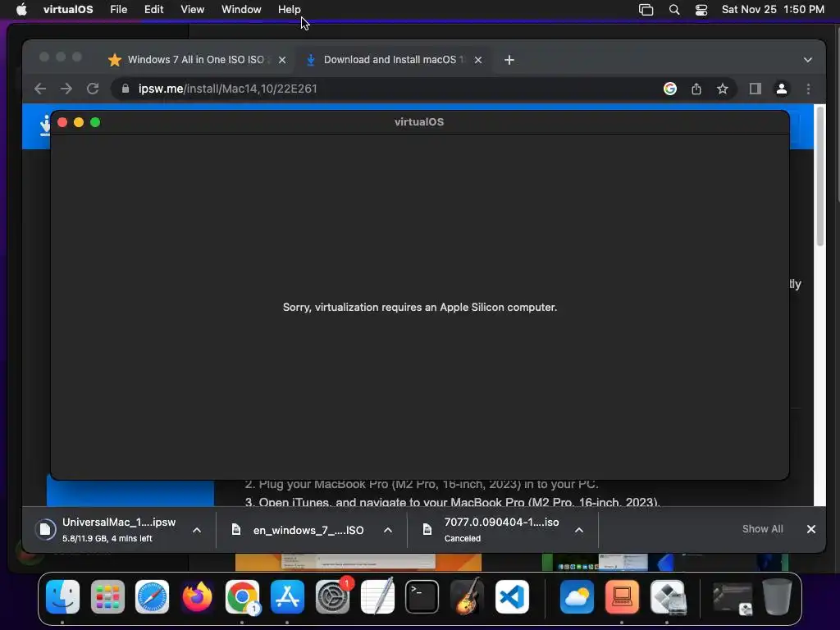The height and width of the screenshot is (630, 840).
Task: Open the orange virtualOS laptop Dock icon
Action: (x=622, y=597)
